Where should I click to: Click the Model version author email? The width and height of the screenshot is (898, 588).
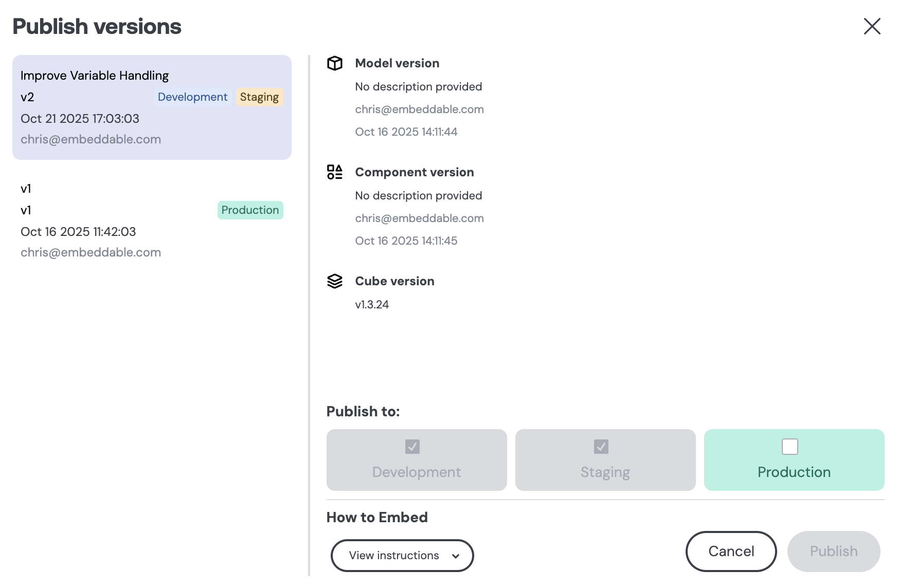pos(419,109)
